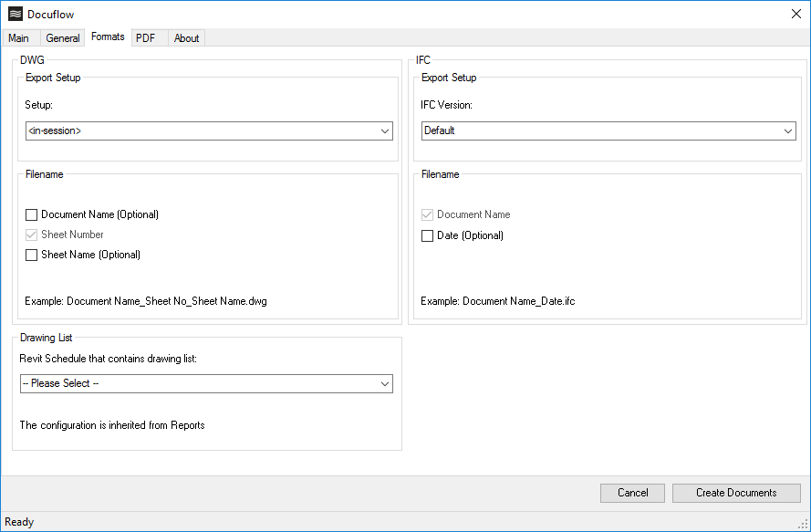Viewport: 811px width, 532px height.
Task: Click the Document Name checkbox under IFC Filename
Action: pyautogui.click(x=427, y=214)
